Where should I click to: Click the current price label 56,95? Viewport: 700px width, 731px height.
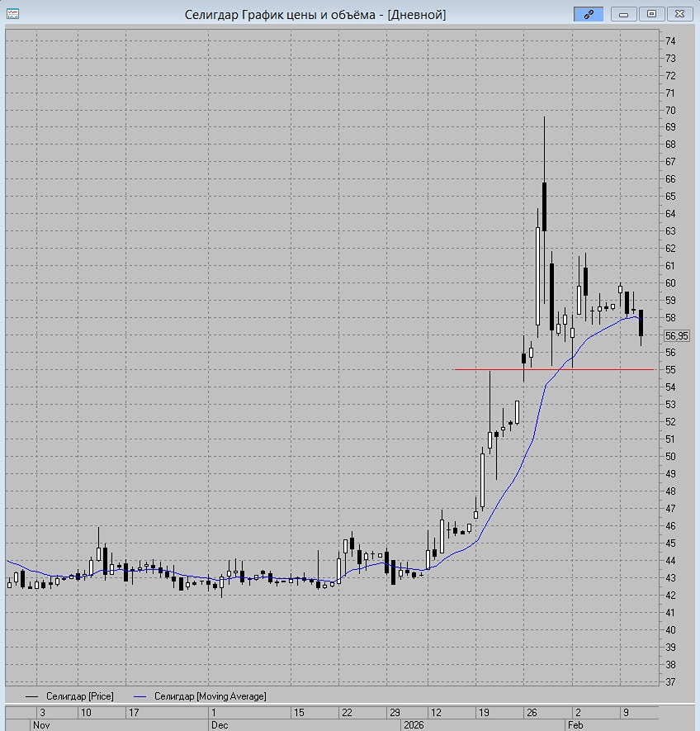click(677, 335)
